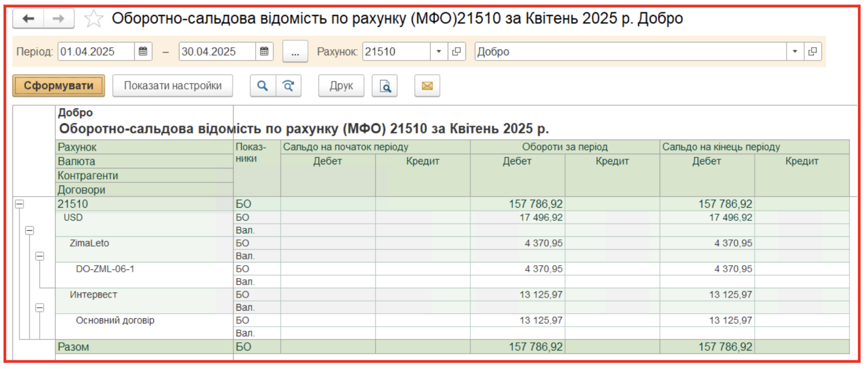Screen dimensions: 868x369
Task: Open the period selection ellipsis button
Action: click(x=295, y=51)
